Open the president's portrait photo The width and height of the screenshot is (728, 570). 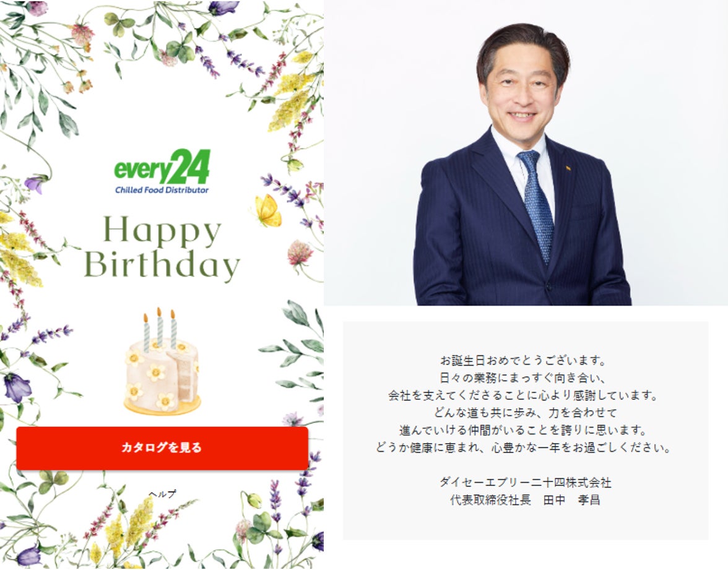526,153
